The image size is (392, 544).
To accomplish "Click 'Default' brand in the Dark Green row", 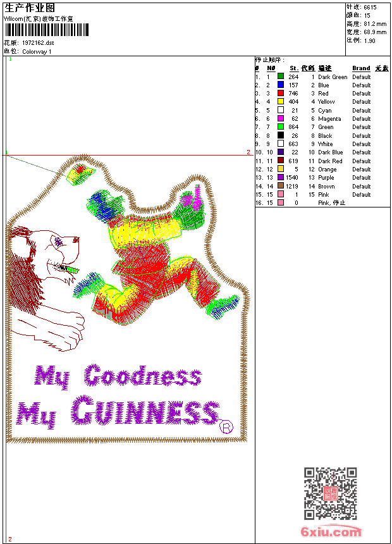I will [x=362, y=77].
